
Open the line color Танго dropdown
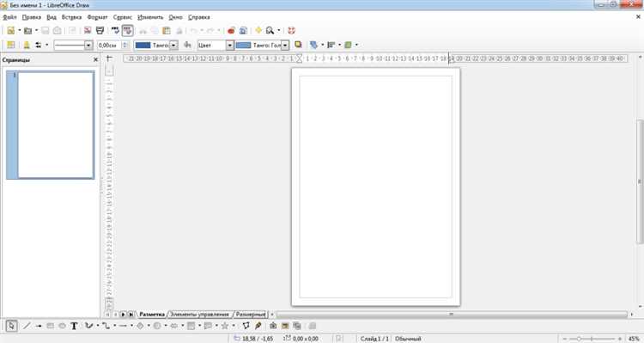point(173,46)
